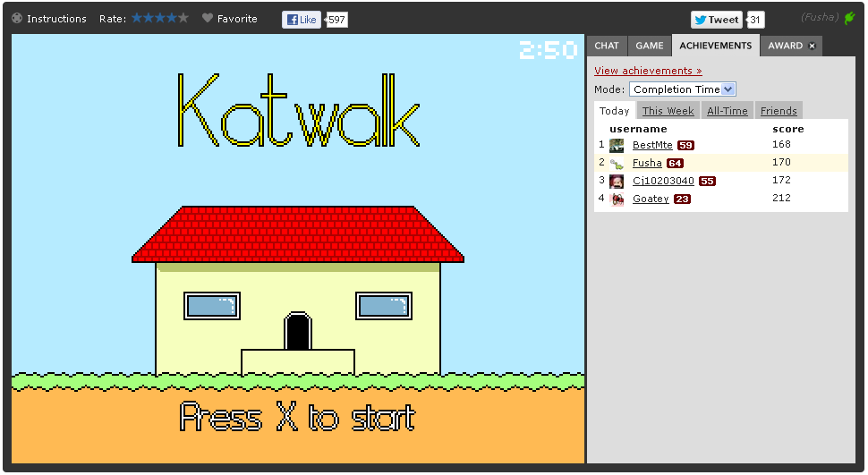Show the All-Time leaderboard tab

[727, 111]
